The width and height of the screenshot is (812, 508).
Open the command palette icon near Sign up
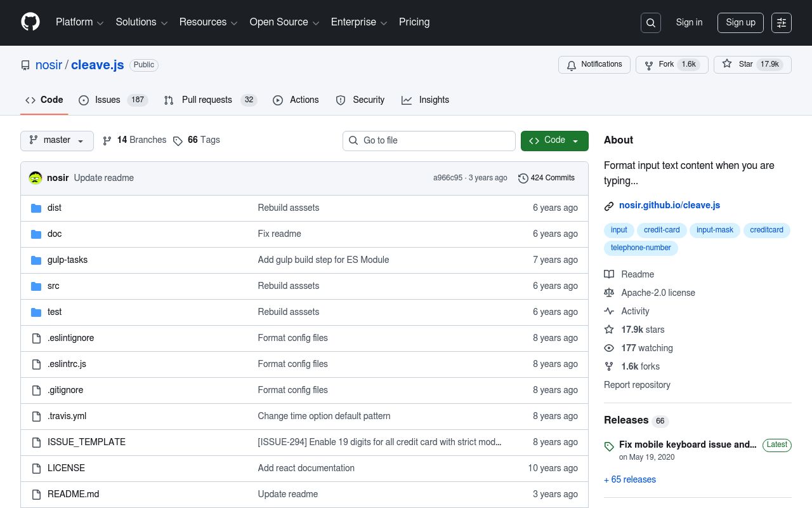[x=781, y=22]
